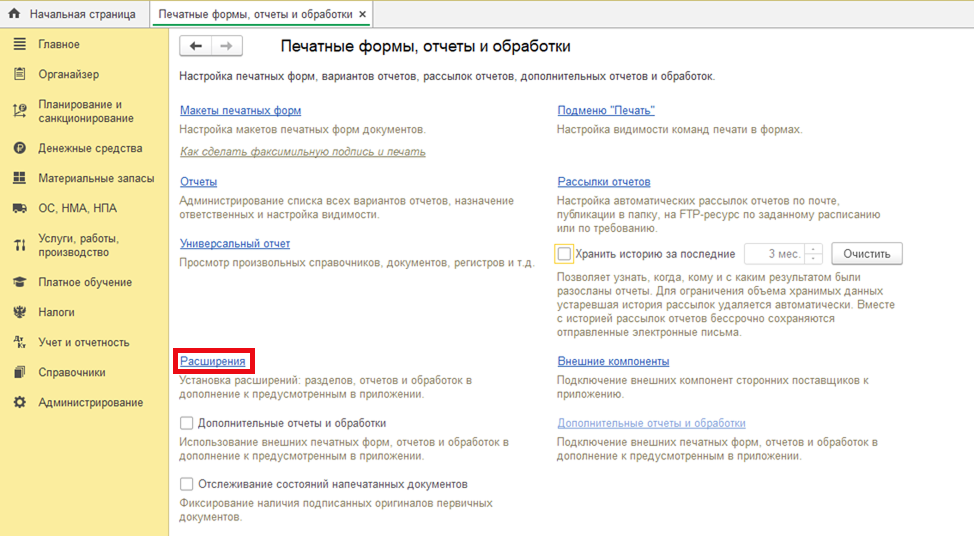Open Учет и отчетность section
The image size is (974, 536).
(x=84, y=342)
